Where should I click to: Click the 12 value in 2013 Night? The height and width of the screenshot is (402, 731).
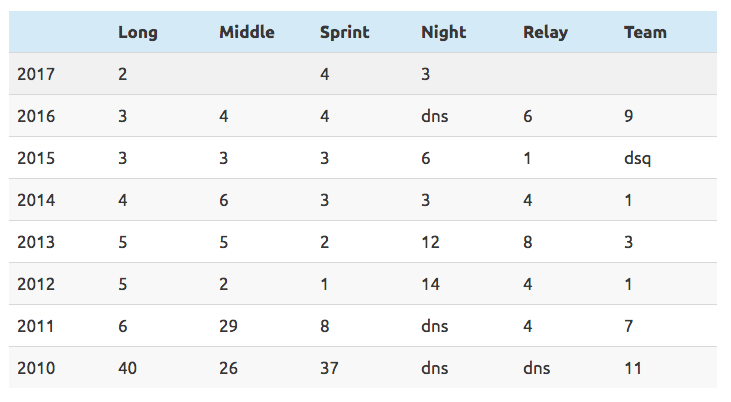[430, 242]
